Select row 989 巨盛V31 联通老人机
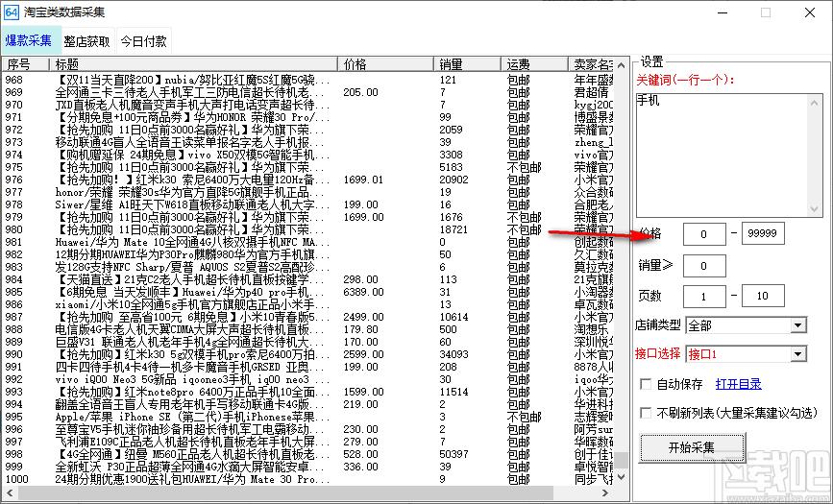The width and height of the screenshot is (833, 504). pos(308,342)
